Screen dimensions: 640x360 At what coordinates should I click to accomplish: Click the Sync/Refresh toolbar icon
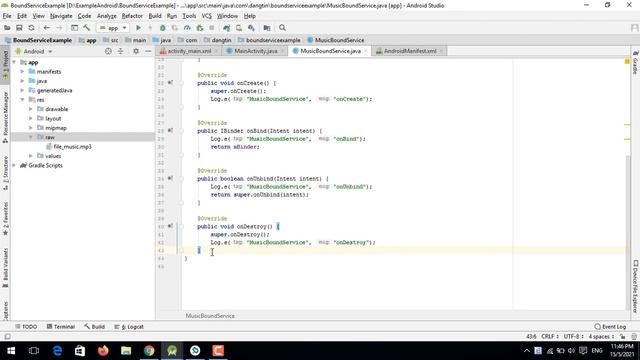click(x=31, y=28)
